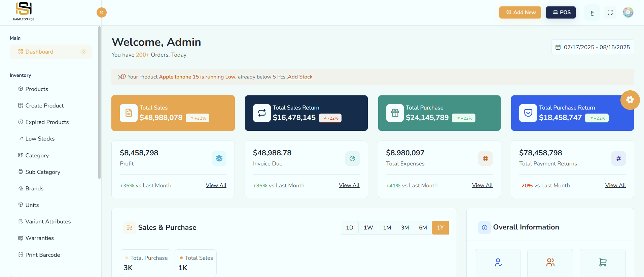Switch chart range to 1W
The width and height of the screenshot is (644, 277).
pos(368,228)
